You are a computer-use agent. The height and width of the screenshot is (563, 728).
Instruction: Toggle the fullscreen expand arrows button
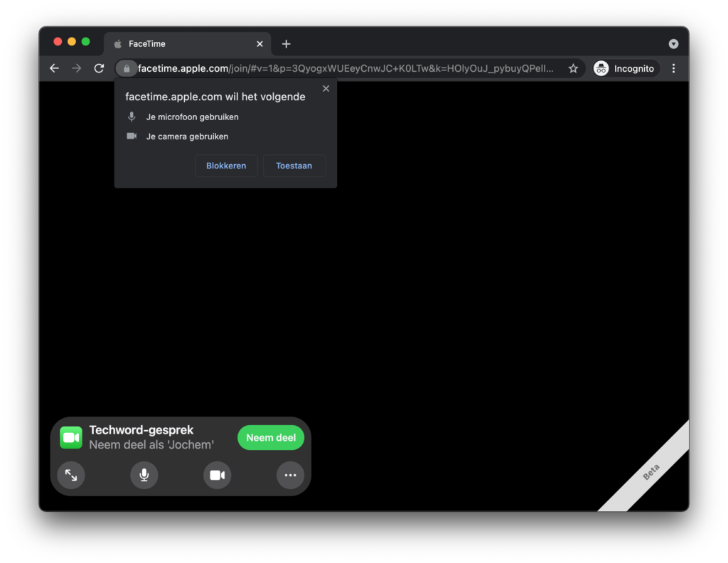71,475
